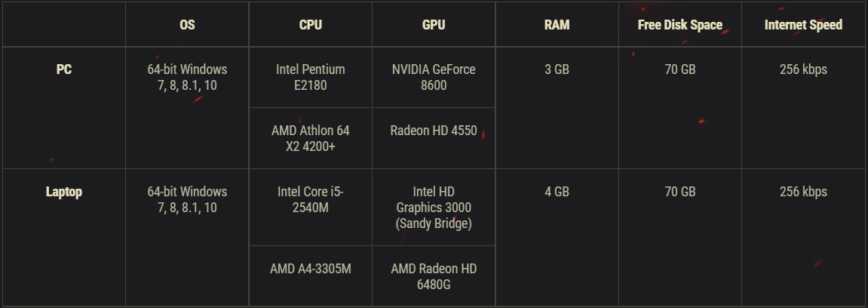Image resolution: width=868 pixels, height=308 pixels.
Task: Click the NVIDIA GeForce 8600 cell
Action: [x=434, y=77]
